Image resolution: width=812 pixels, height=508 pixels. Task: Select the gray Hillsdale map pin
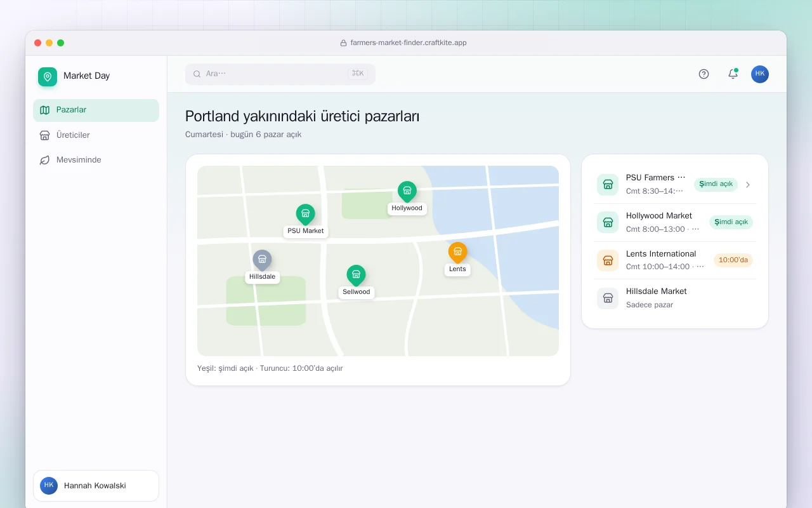click(262, 261)
